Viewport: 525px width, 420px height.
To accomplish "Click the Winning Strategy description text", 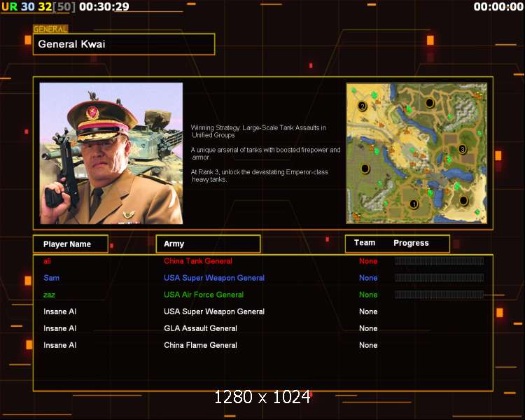I will [258, 132].
